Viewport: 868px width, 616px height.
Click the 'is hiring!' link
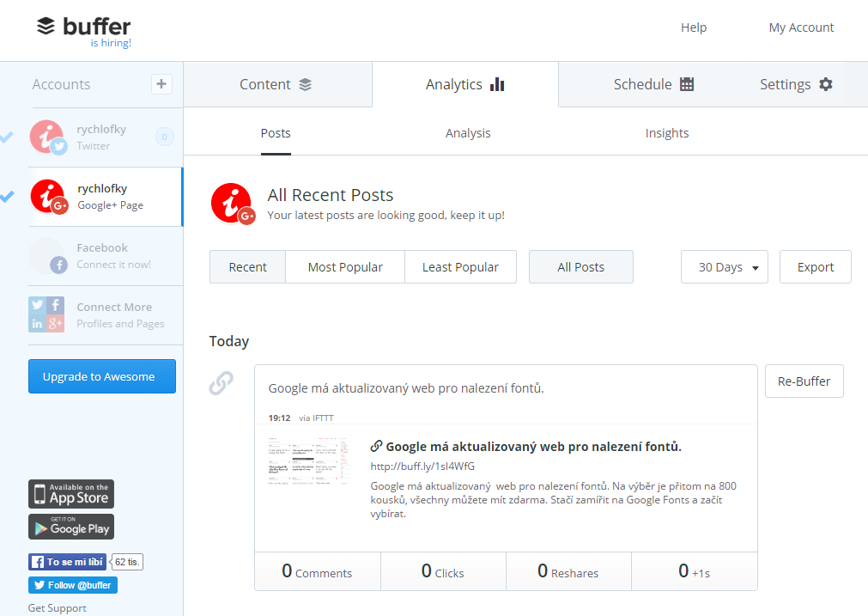pos(111,43)
